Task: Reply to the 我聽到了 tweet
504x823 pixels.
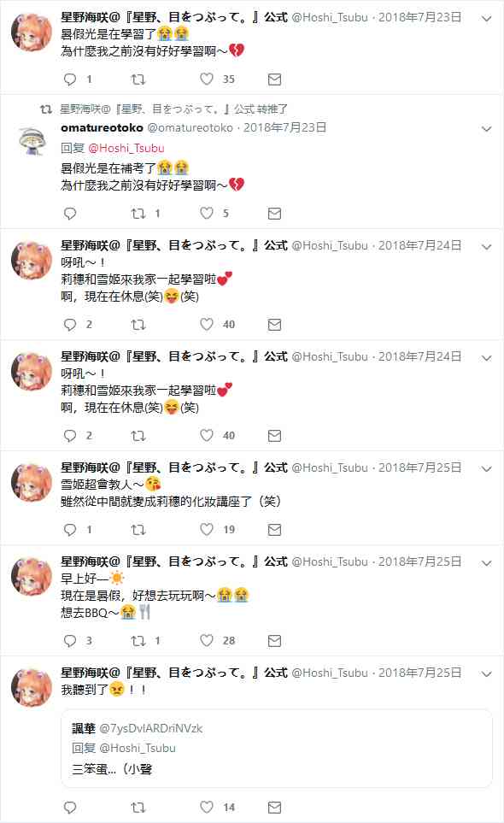Action: click(x=70, y=808)
